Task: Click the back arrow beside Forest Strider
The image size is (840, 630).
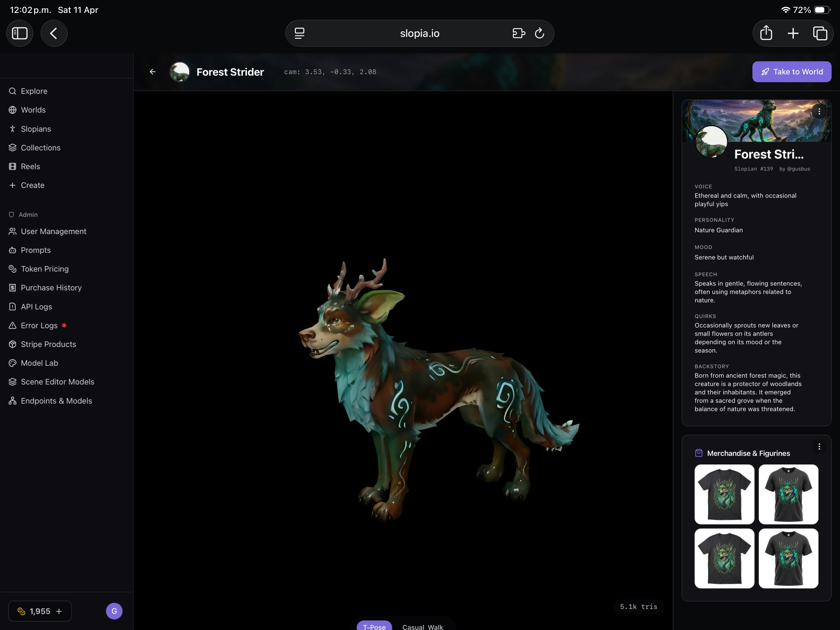Action: (153, 72)
